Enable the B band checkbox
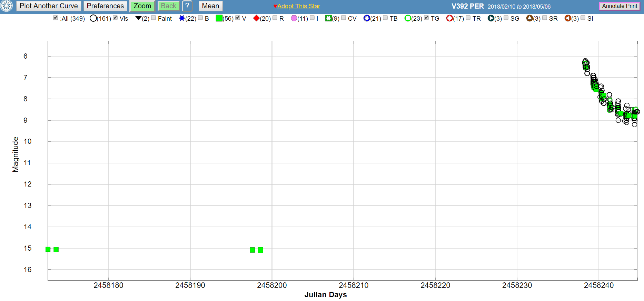The image size is (644, 301). (x=200, y=18)
